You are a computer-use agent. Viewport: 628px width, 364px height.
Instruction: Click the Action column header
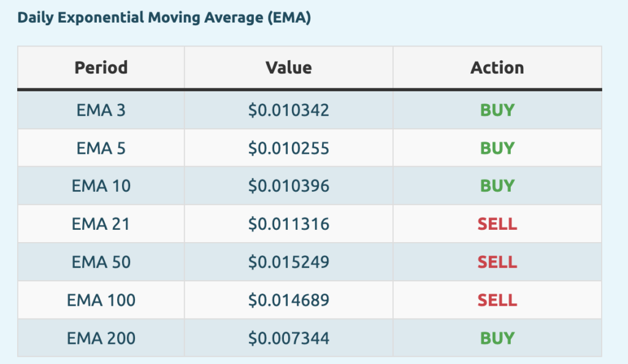pyautogui.click(x=497, y=67)
